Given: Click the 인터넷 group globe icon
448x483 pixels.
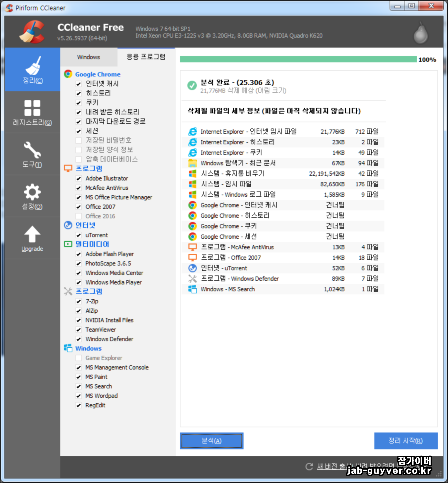Looking at the screenshot, I should point(68,225).
